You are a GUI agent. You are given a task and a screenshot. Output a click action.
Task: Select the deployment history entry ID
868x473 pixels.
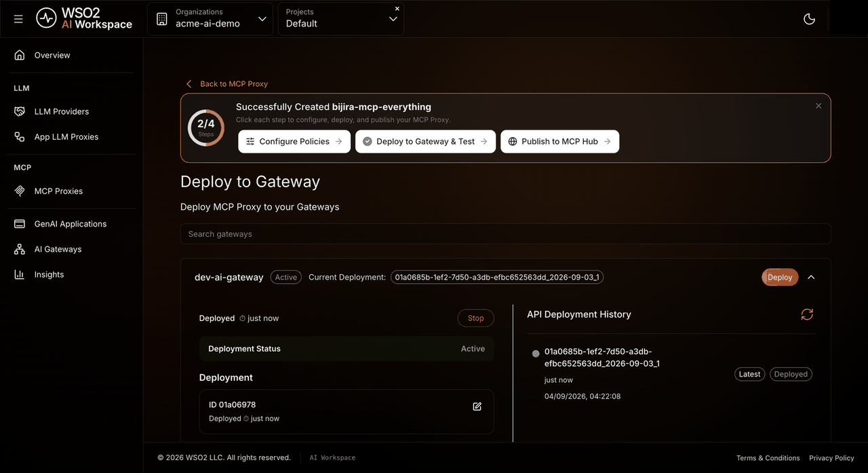(602, 357)
